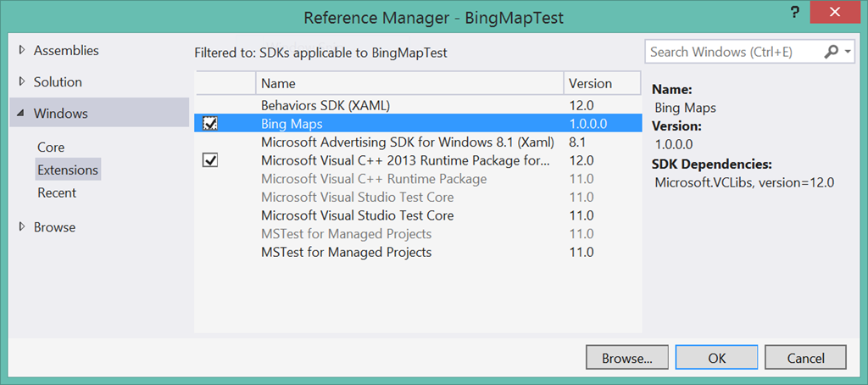Select the greyed MSTest for Managed Projects row
The height and width of the screenshot is (385, 868).
tap(418, 234)
